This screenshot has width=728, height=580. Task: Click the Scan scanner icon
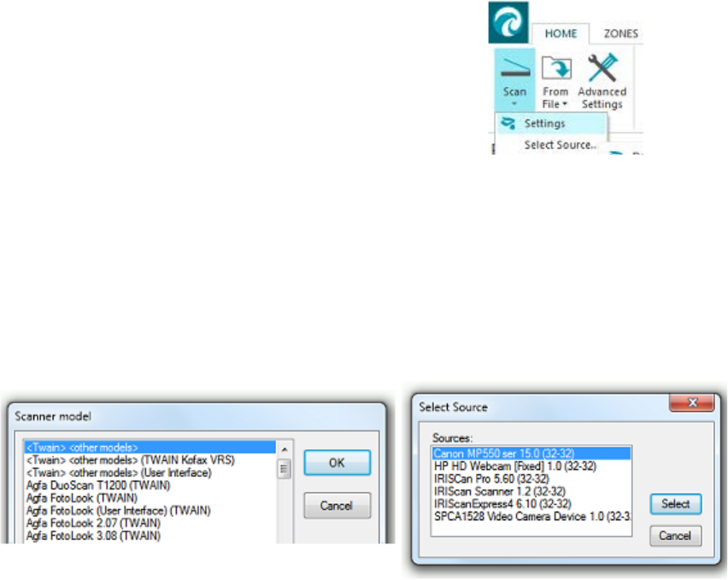pyautogui.click(x=515, y=69)
